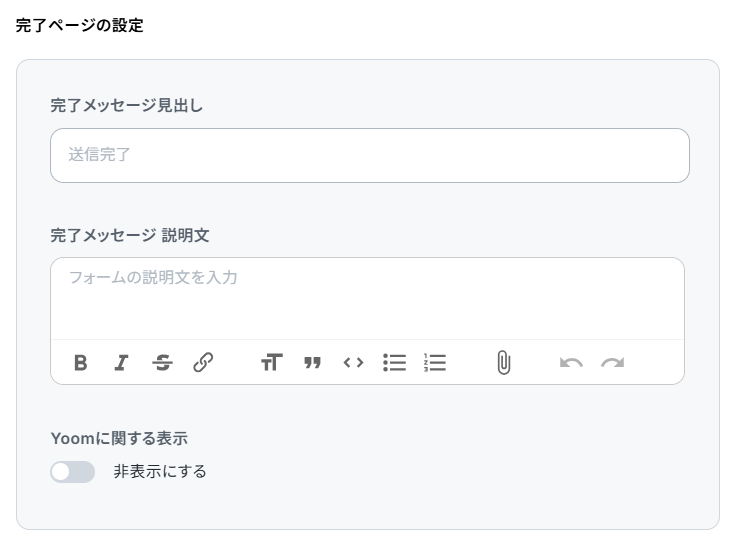Insert a hyperlink via link icon
The height and width of the screenshot is (545, 738).
coord(203,362)
